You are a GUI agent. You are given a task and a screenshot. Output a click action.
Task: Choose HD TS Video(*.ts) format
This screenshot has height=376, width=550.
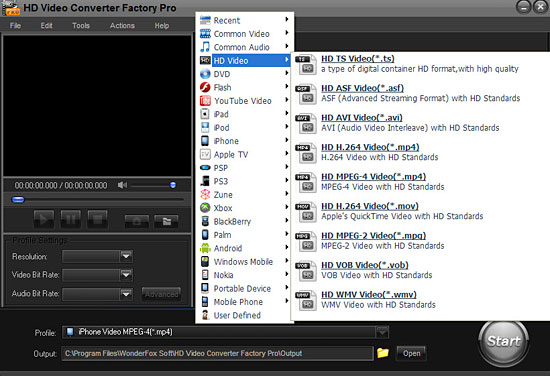358,59
